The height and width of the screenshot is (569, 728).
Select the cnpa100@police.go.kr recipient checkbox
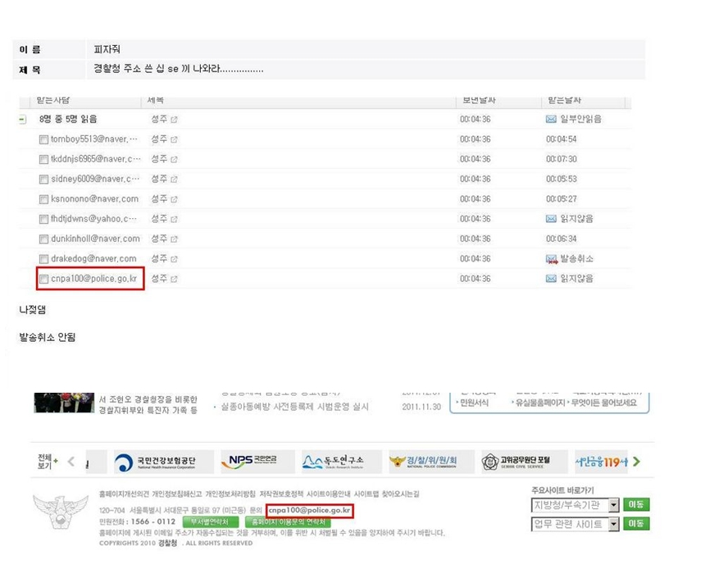[x=43, y=279]
